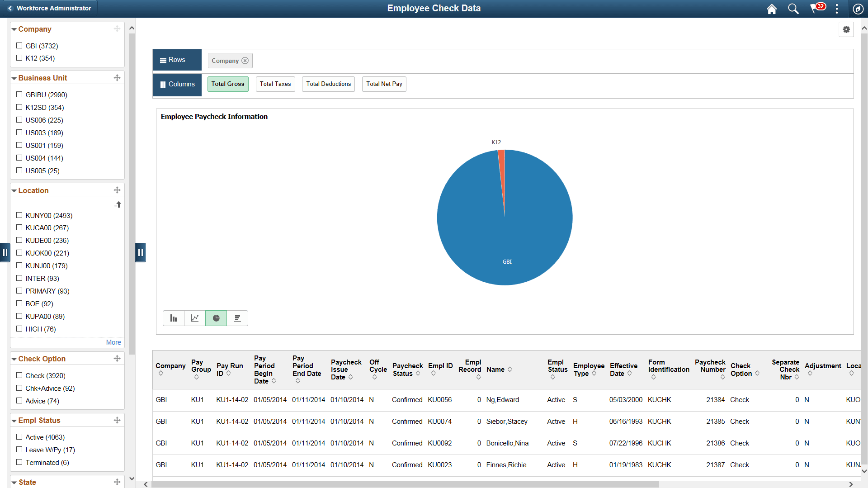Image resolution: width=868 pixels, height=488 pixels.
Task: Go back to Workforce Administrator
Action: coord(50,8)
